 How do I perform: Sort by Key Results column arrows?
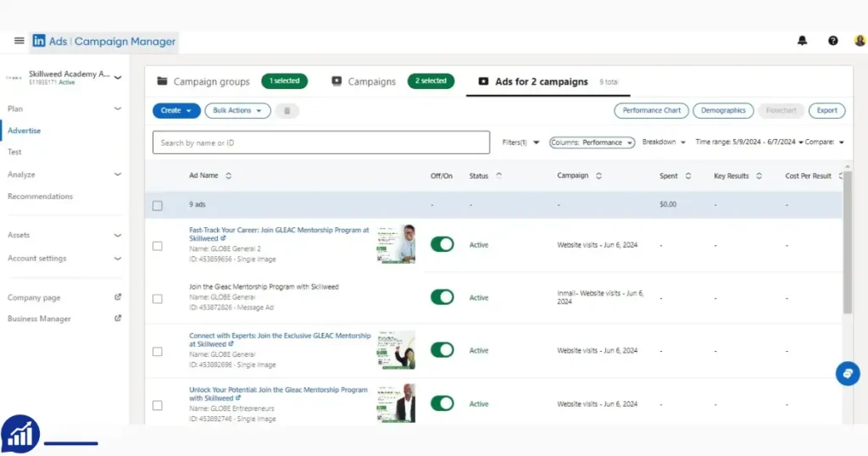(759, 175)
